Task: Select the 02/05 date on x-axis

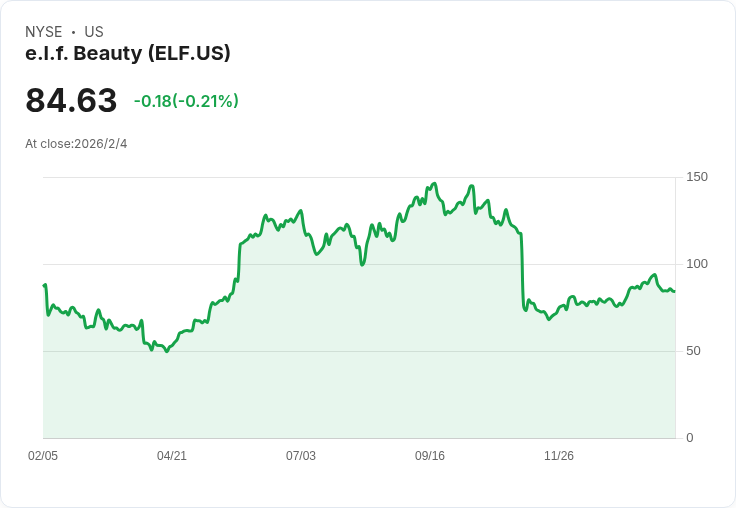Action: pyautogui.click(x=43, y=456)
